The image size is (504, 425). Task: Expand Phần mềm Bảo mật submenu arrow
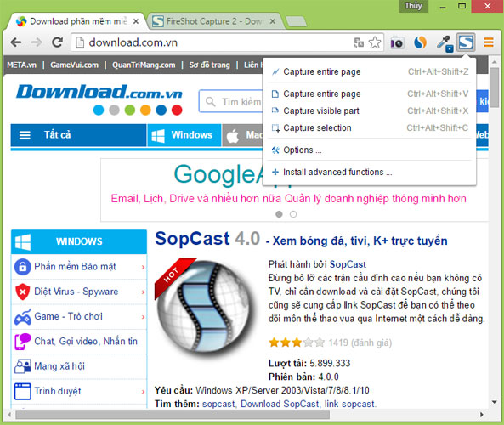143,267
